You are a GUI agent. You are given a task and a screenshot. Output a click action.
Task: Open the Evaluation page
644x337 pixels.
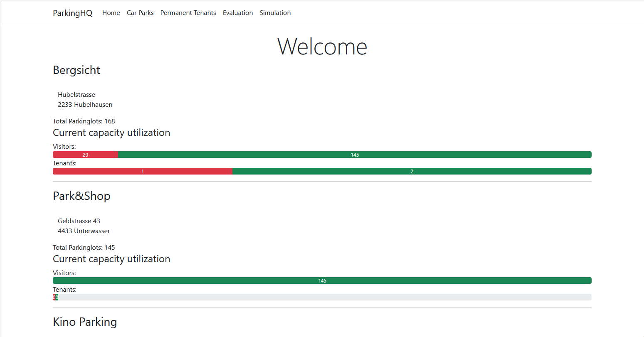click(x=238, y=13)
